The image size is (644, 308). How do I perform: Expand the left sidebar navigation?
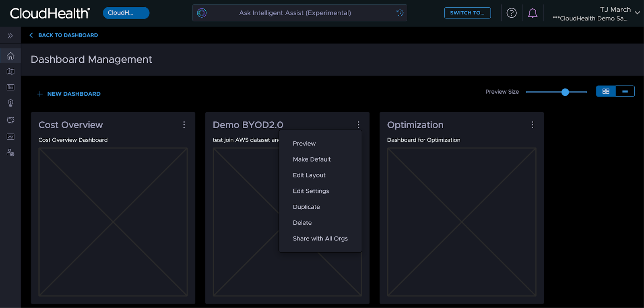click(x=10, y=36)
